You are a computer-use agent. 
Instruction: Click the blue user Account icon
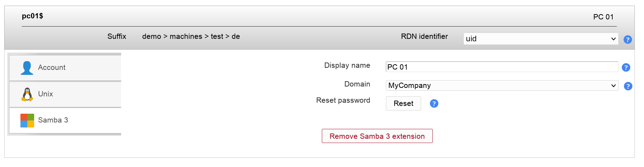pos(27,68)
